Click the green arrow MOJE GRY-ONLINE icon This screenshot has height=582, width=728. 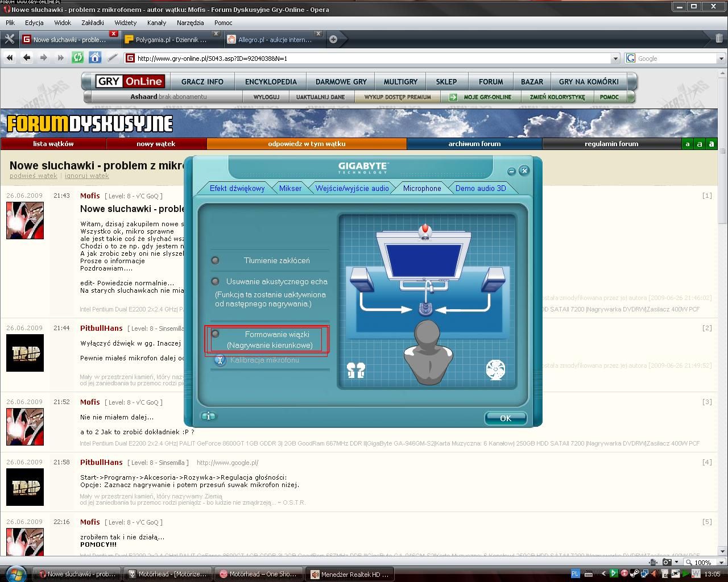(x=453, y=97)
